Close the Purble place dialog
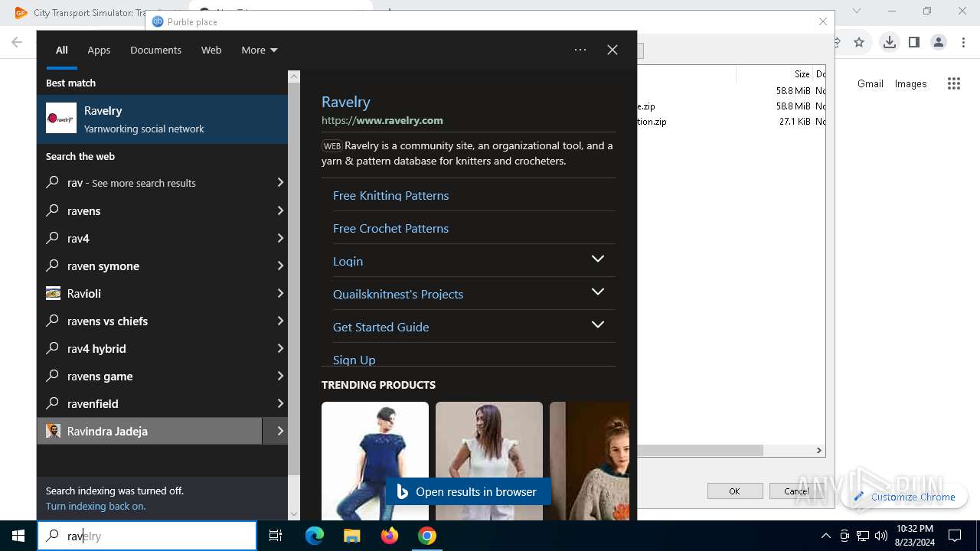 [823, 21]
